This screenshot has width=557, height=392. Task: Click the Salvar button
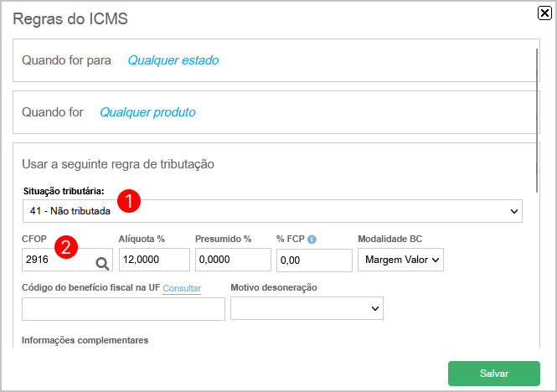(x=494, y=374)
